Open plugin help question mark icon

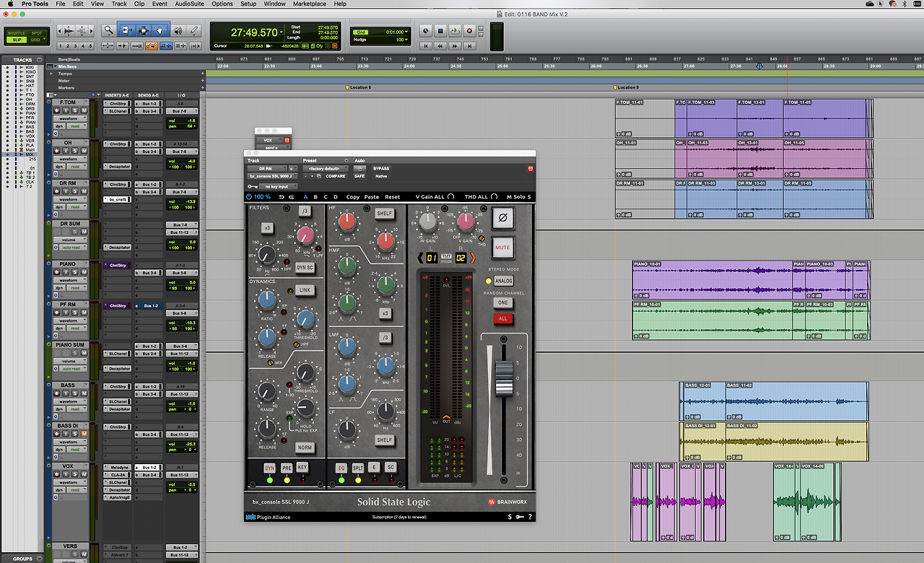[x=530, y=517]
